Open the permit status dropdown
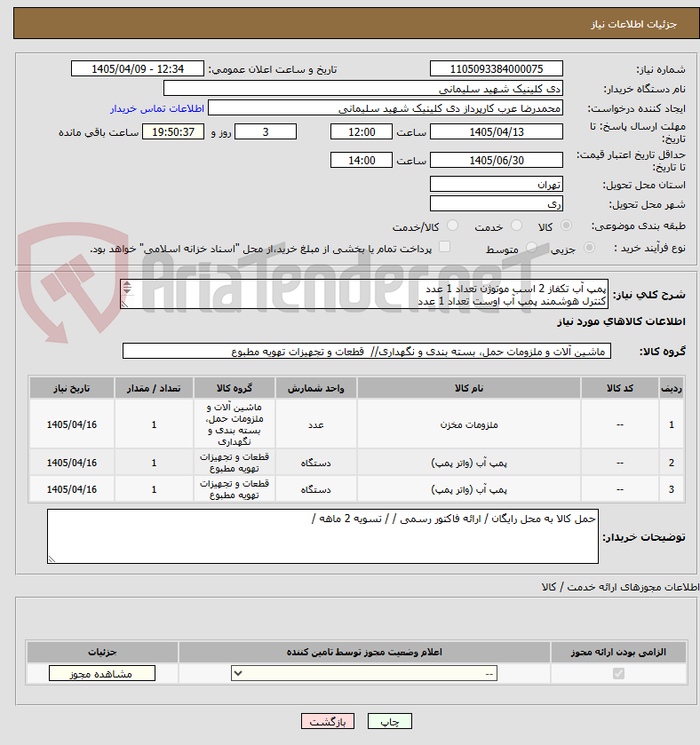Screen dimensions: 700x745 click(364, 673)
